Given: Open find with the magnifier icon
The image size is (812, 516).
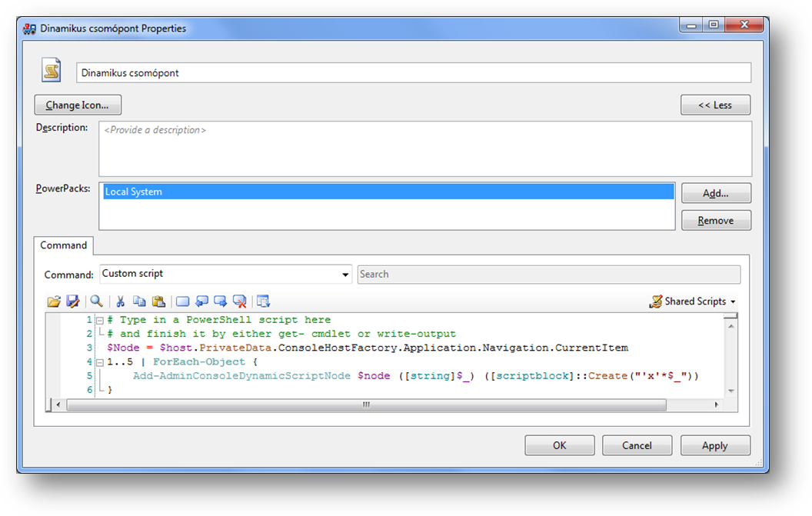Looking at the screenshot, I should tap(96, 301).
